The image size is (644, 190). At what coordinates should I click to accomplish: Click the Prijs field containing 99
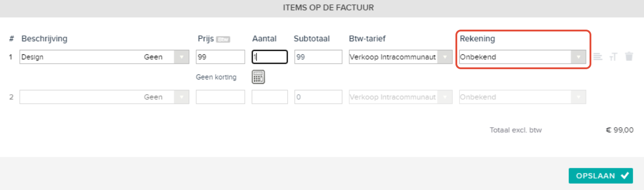tap(221, 57)
